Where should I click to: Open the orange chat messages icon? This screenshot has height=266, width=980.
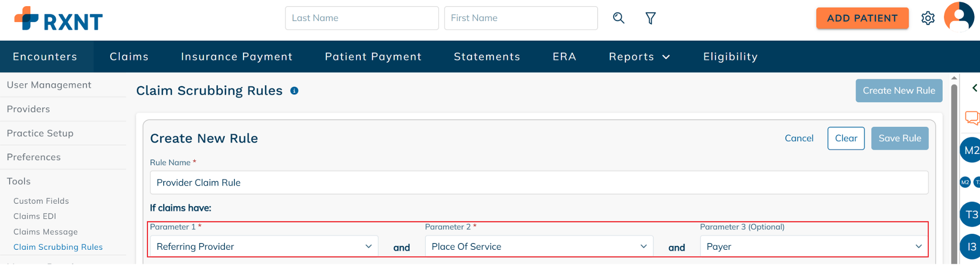coord(972,118)
